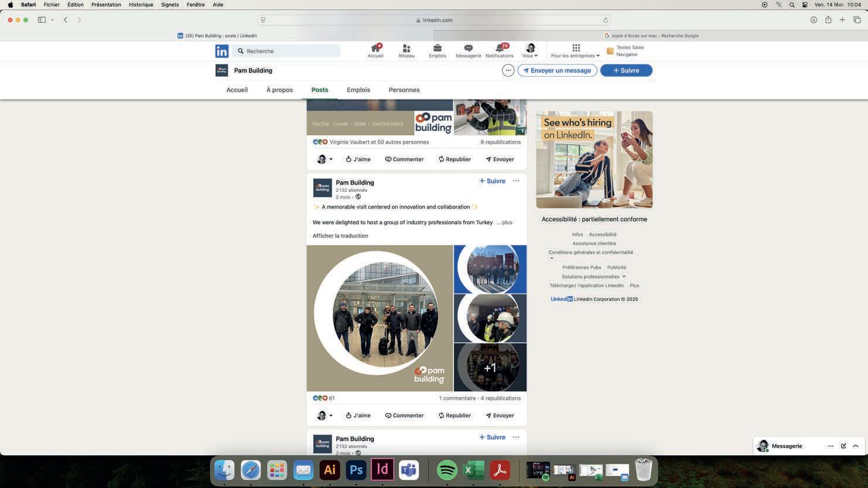868x488 pixels.
Task: Open options menu in the Messagerie bar
Action: (831, 446)
